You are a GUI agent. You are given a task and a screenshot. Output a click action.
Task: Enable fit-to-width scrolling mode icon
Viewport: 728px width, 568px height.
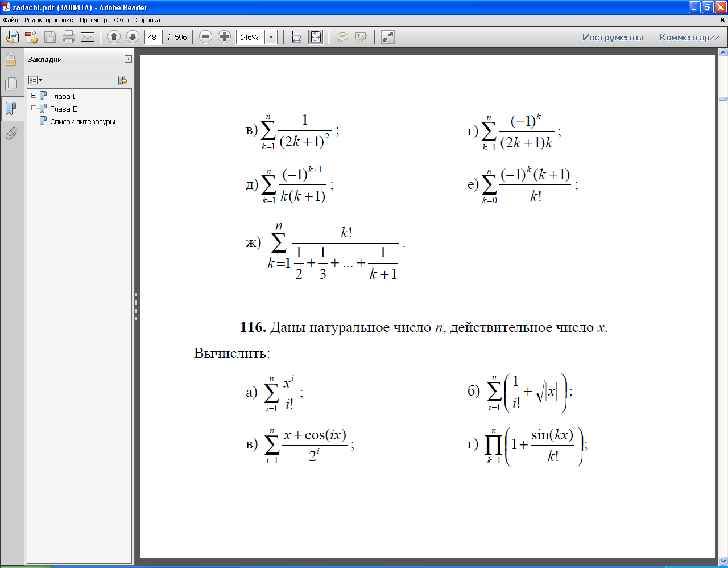pyautogui.click(x=296, y=37)
